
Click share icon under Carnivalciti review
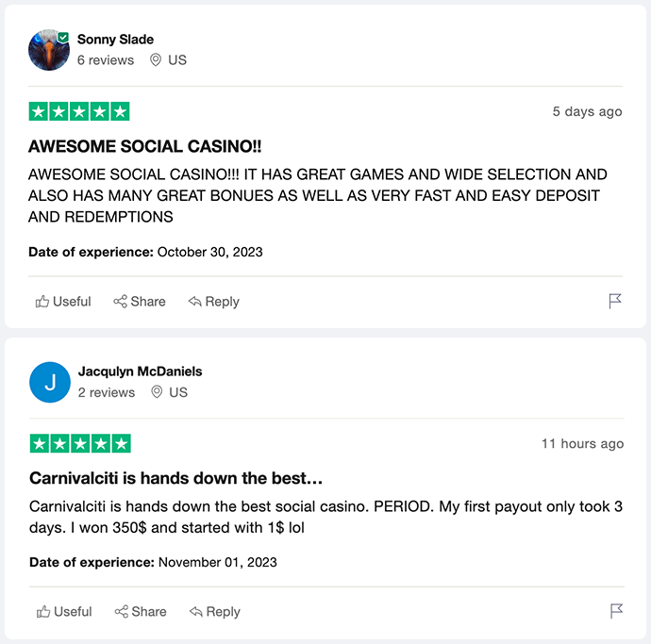click(121, 612)
